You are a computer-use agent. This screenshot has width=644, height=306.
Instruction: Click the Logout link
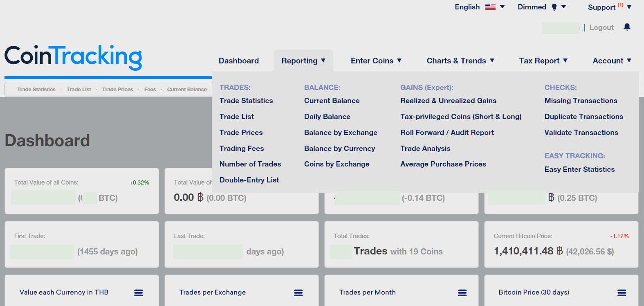point(601,27)
